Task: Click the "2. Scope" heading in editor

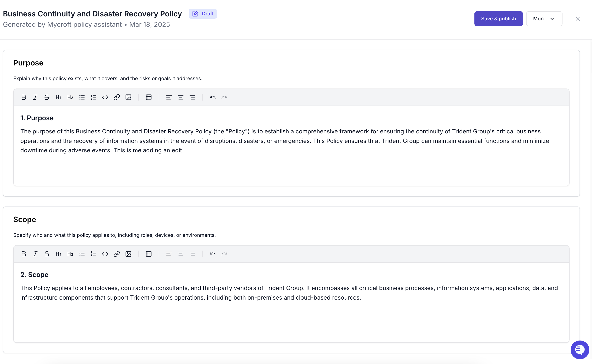Action: [34, 275]
